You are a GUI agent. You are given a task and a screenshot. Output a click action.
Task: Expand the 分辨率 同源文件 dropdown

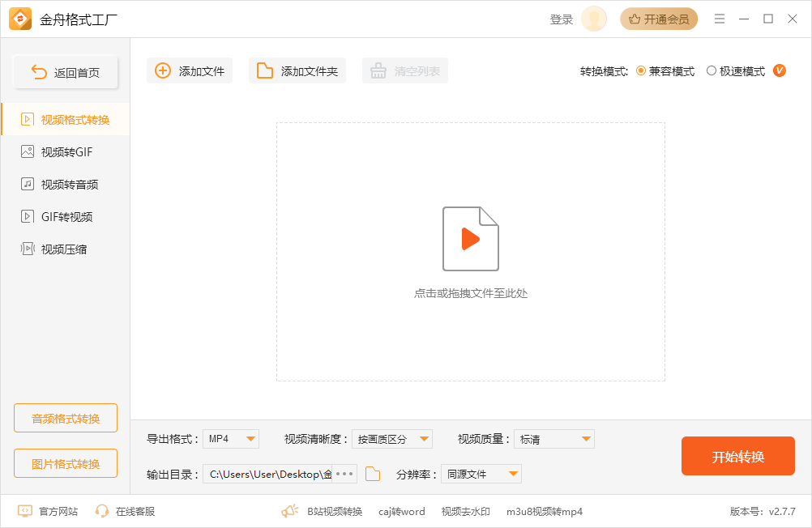[x=481, y=474]
